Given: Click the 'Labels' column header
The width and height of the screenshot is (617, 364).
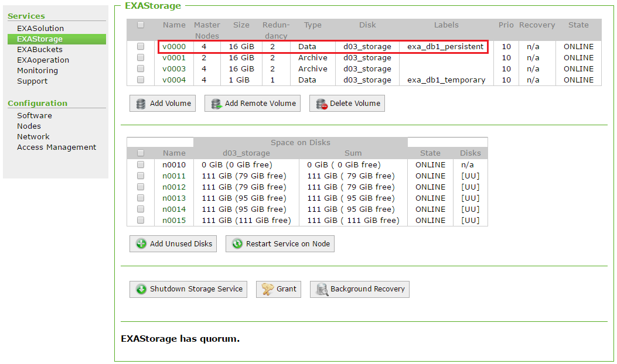Looking at the screenshot, I should (x=446, y=25).
